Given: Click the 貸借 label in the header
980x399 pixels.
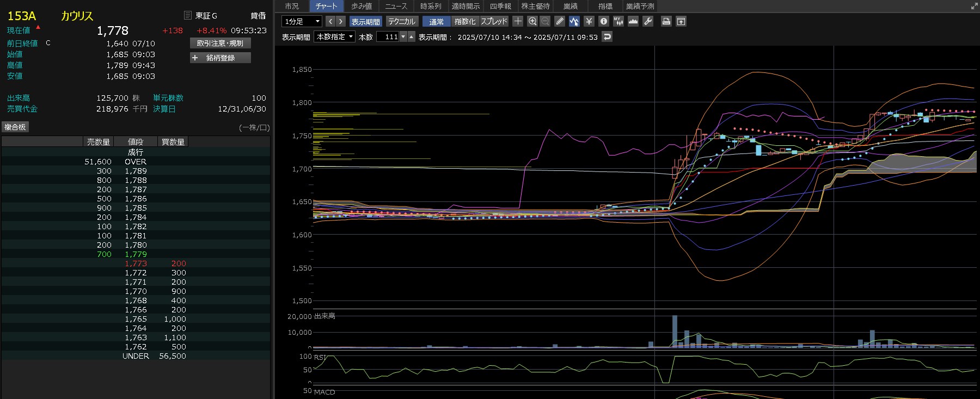Looking at the screenshot, I should (x=258, y=16).
